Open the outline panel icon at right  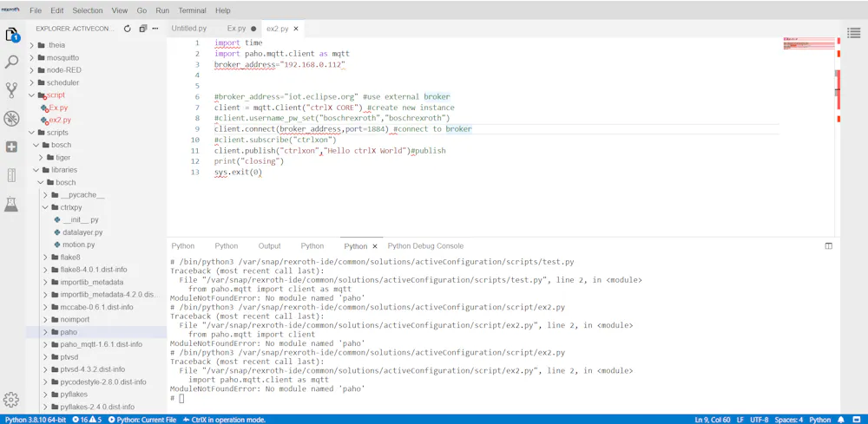point(853,34)
